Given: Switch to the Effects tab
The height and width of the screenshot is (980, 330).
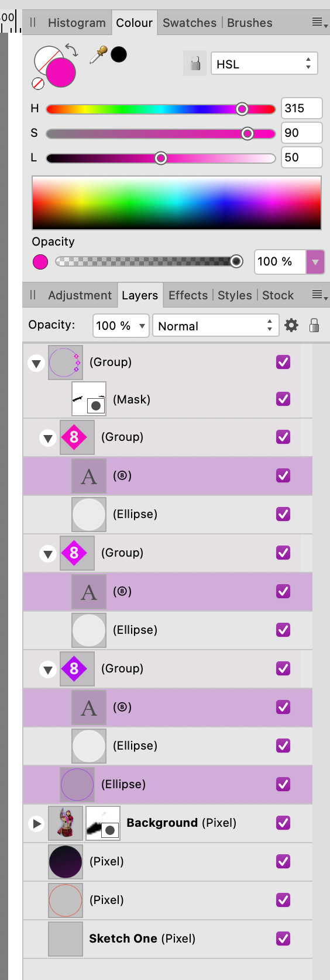Looking at the screenshot, I should click(x=188, y=295).
